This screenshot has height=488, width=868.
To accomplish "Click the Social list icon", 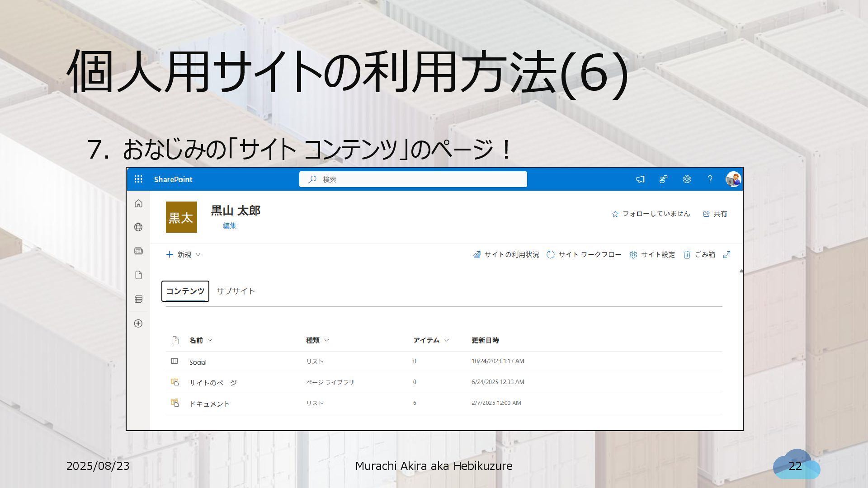I will 175,361.
